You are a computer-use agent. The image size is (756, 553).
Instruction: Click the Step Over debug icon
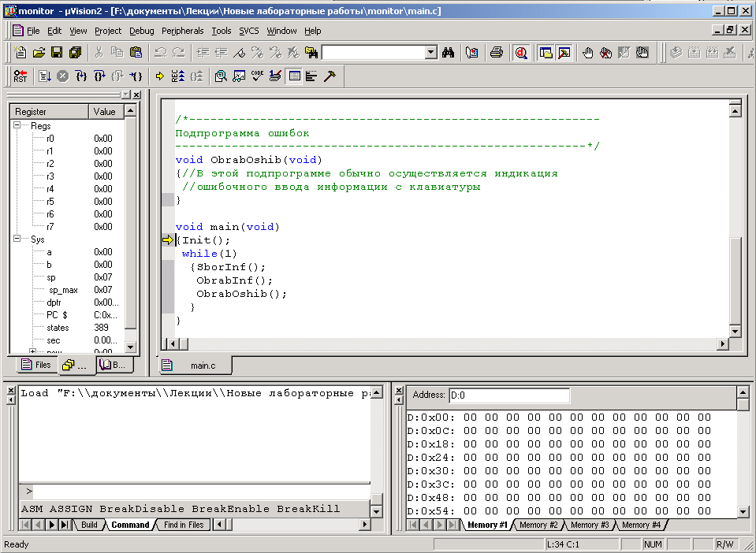(100, 76)
